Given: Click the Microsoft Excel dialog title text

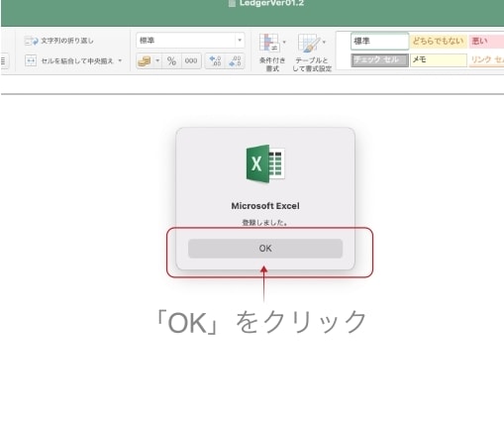Looking at the screenshot, I should (x=265, y=206).
